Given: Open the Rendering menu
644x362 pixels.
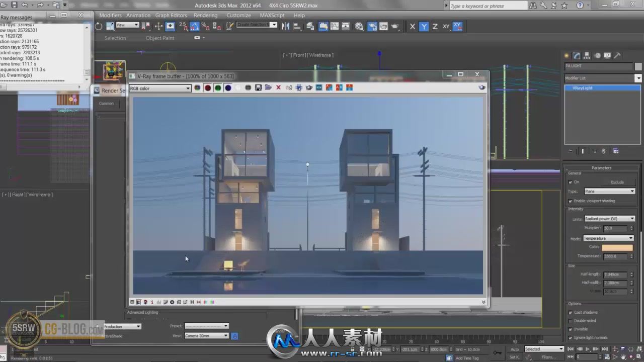Looking at the screenshot, I should click(x=205, y=15).
